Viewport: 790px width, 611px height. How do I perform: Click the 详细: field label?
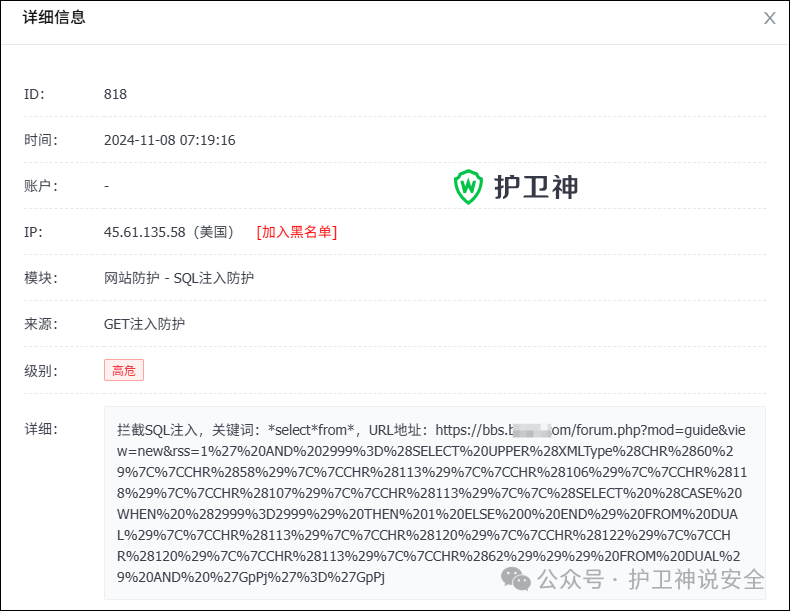point(41,429)
